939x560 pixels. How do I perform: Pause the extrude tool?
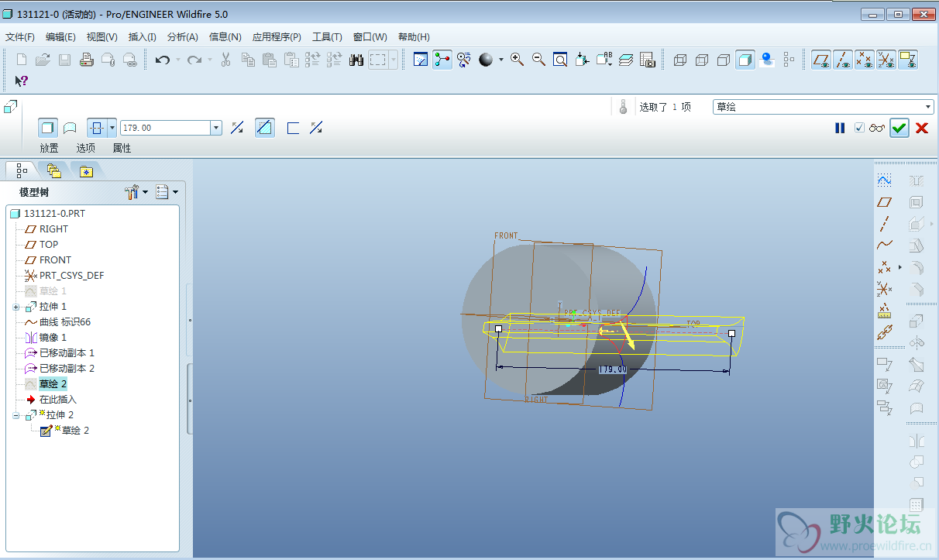[x=840, y=128]
